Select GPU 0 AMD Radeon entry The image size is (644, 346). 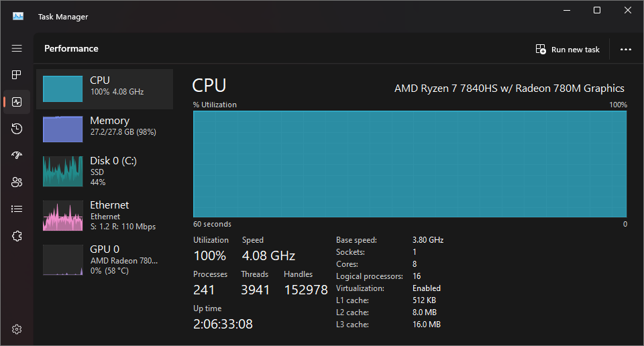tap(105, 259)
